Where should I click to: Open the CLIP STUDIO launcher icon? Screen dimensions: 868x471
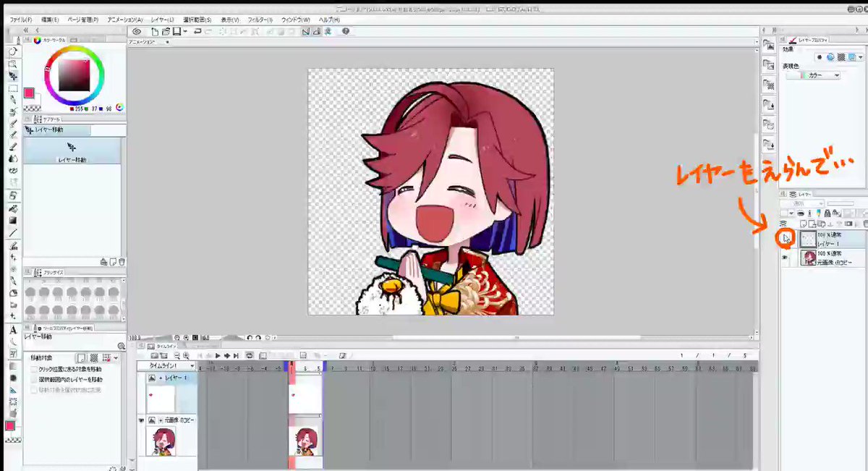(x=137, y=32)
